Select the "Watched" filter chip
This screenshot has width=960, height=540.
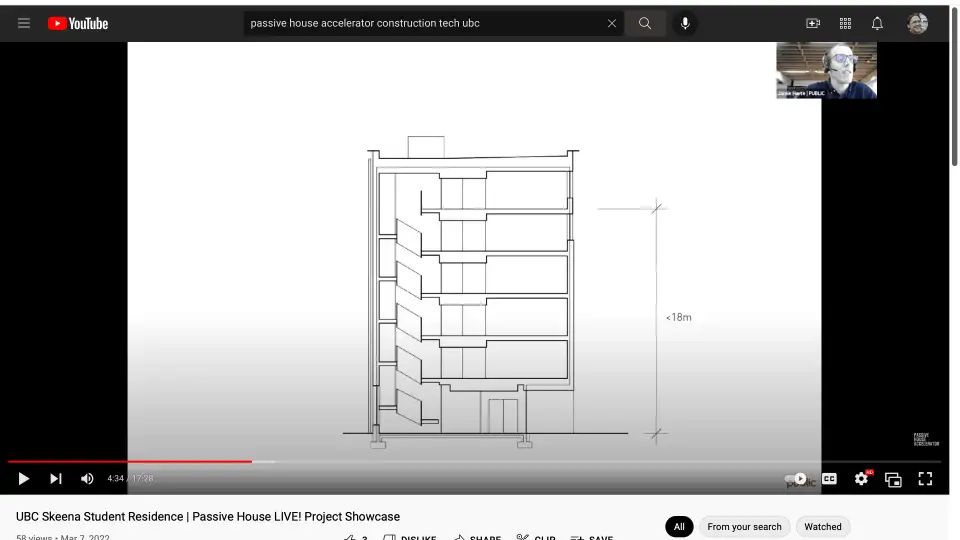pyautogui.click(x=823, y=527)
